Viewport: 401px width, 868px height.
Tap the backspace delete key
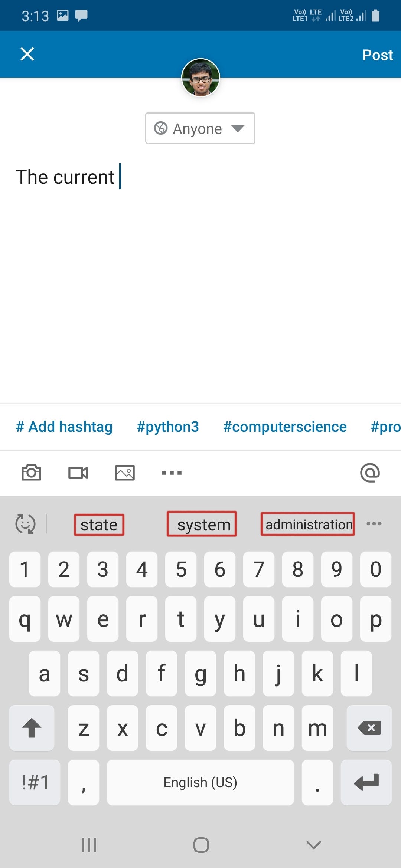(x=369, y=728)
